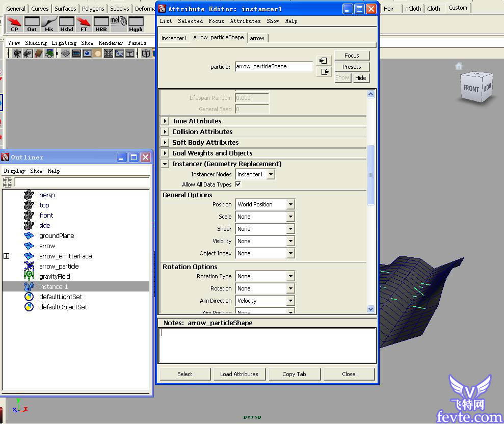
Task: Open Hypergraph via Hgph shelf icon
Action: pos(136,24)
